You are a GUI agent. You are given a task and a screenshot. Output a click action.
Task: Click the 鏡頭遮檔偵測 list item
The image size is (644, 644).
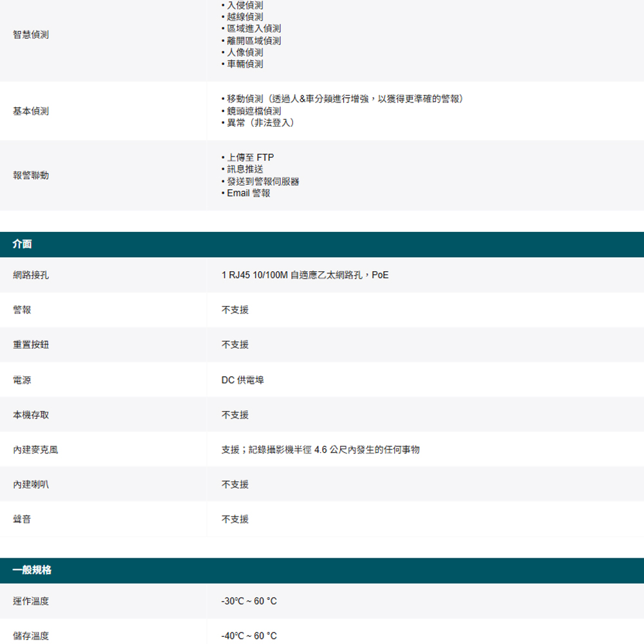coord(254,111)
